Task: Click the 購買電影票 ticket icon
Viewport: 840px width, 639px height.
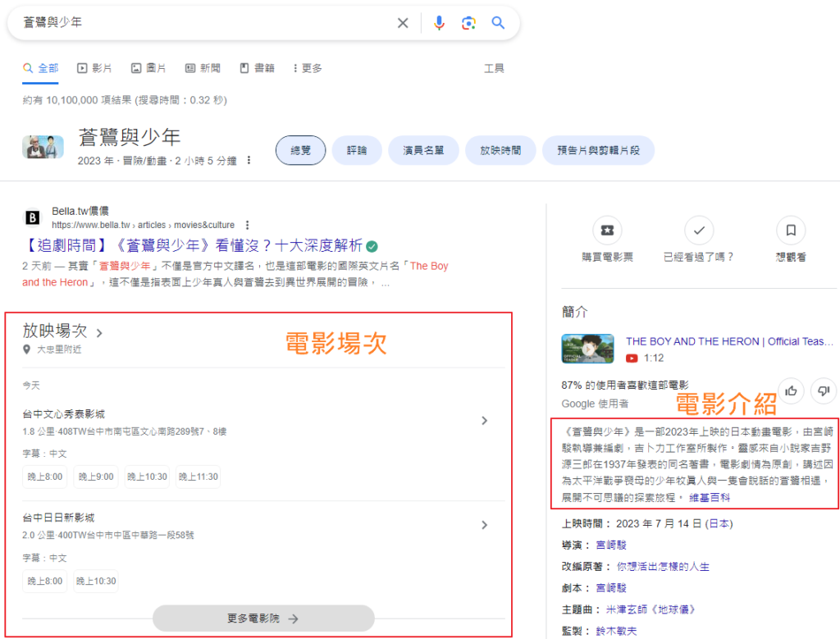Action: (608, 230)
